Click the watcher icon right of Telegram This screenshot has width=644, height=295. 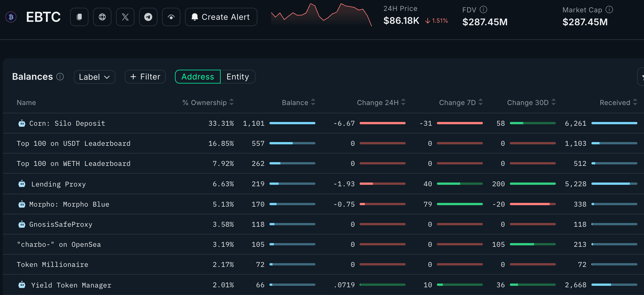[171, 17]
